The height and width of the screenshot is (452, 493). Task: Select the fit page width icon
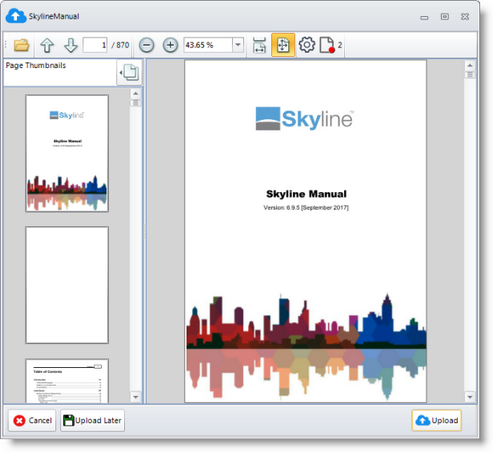coord(259,45)
